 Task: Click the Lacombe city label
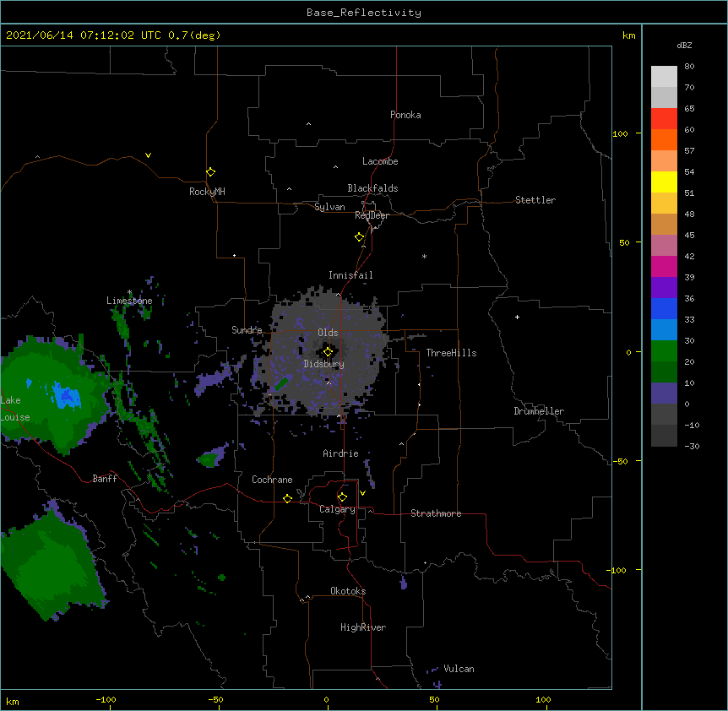point(380,161)
